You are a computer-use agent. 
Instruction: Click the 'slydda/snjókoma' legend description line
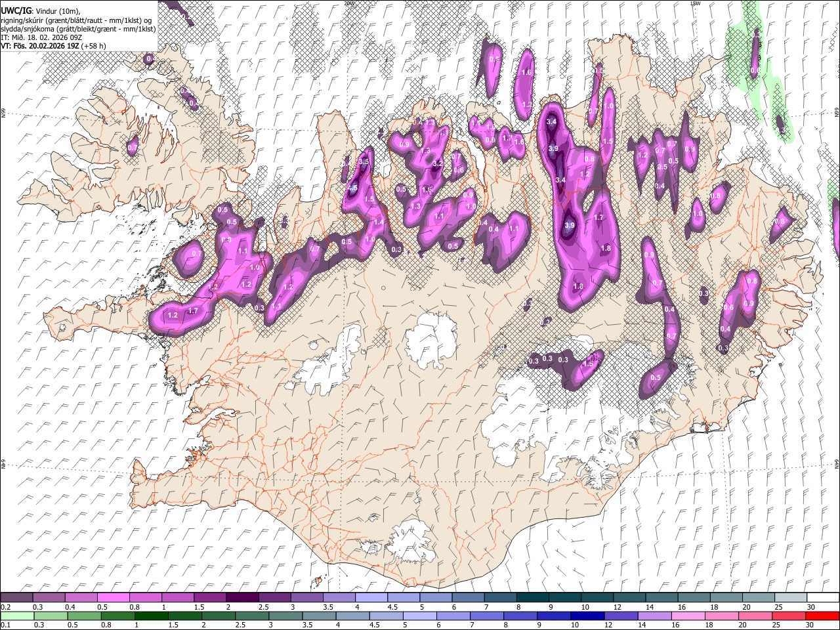point(78,29)
